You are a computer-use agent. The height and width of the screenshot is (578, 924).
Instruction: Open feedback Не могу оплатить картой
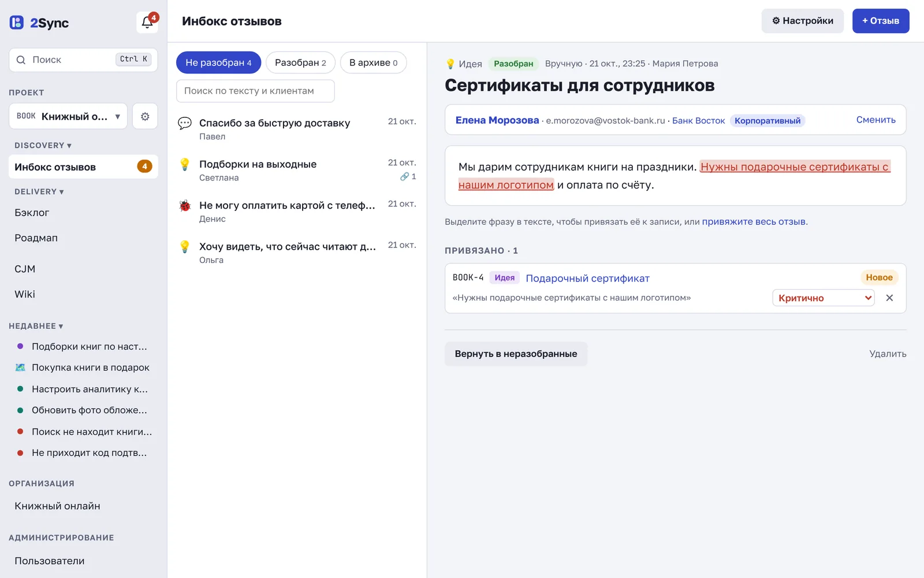click(x=297, y=211)
